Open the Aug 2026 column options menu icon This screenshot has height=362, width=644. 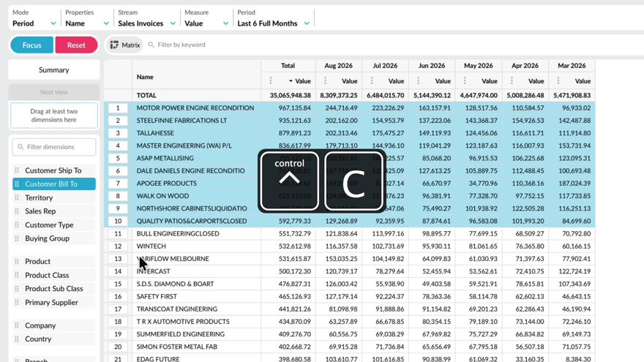coord(325,81)
